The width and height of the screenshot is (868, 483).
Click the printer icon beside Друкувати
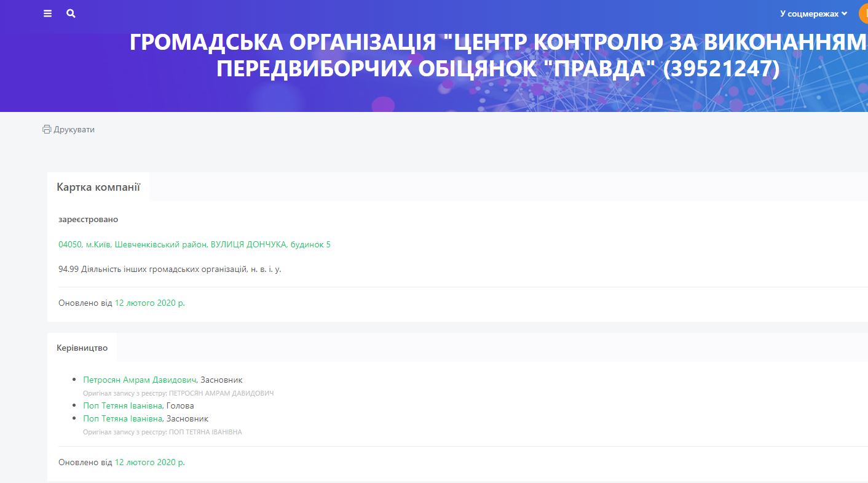pyautogui.click(x=47, y=130)
